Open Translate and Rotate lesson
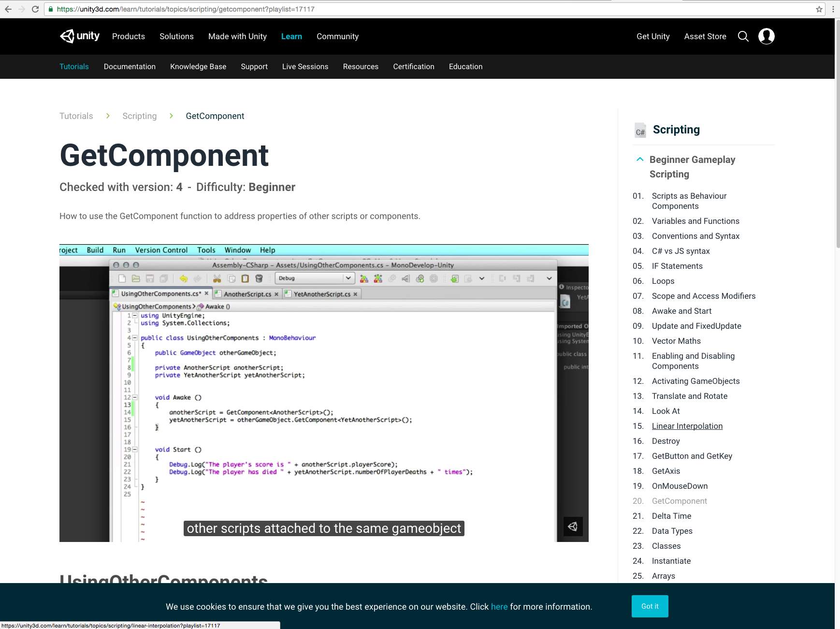Image resolution: width=840 pixels, height=629 pixels. [x=690, y=396]
